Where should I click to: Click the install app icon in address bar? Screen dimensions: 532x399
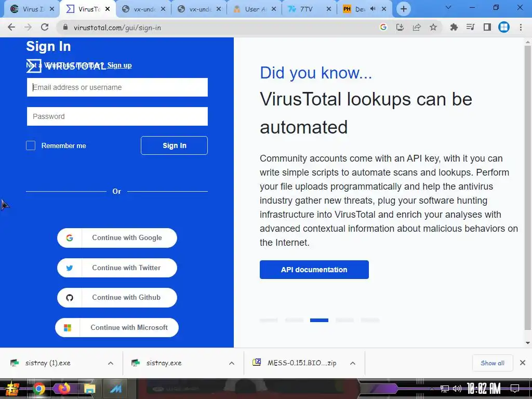coord(400,27)
